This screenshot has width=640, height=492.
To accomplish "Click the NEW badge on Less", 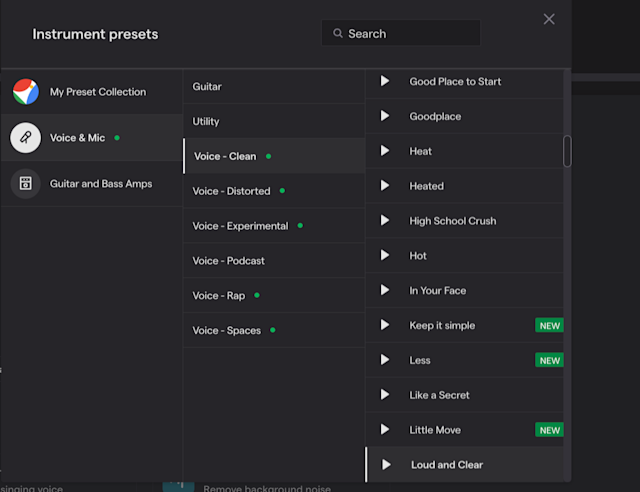I will click(549, 361).
